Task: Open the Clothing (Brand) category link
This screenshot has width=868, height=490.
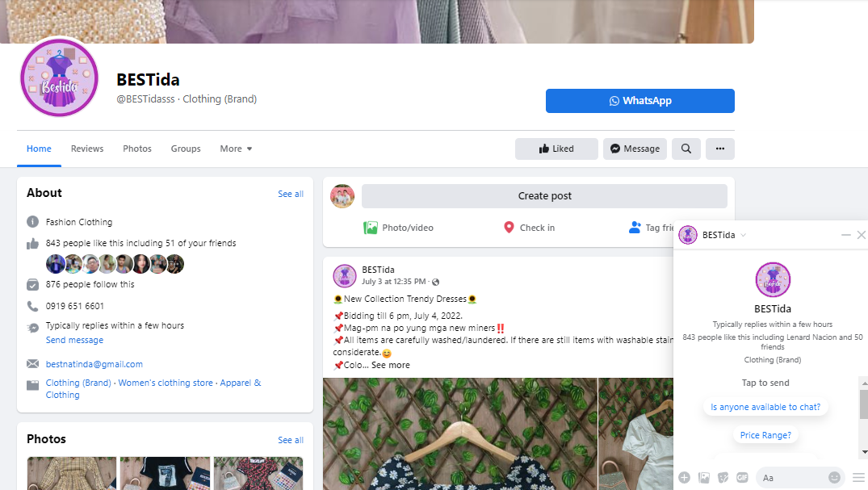Action: 78,383
